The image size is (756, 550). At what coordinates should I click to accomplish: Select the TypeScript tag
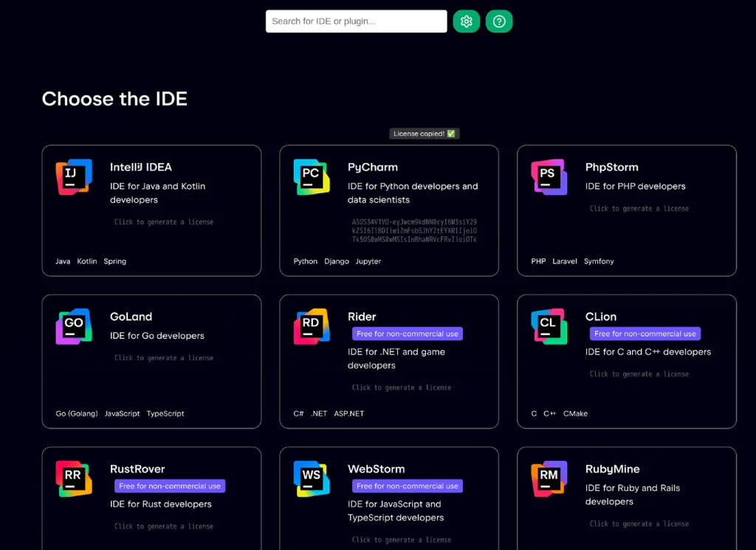[x=165, y=413]
